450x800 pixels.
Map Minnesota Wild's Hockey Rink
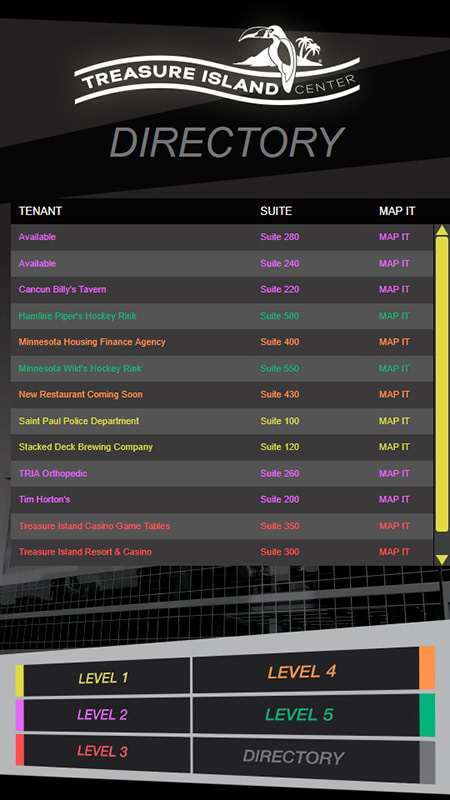pyautogui.click(x=394, y=368)
